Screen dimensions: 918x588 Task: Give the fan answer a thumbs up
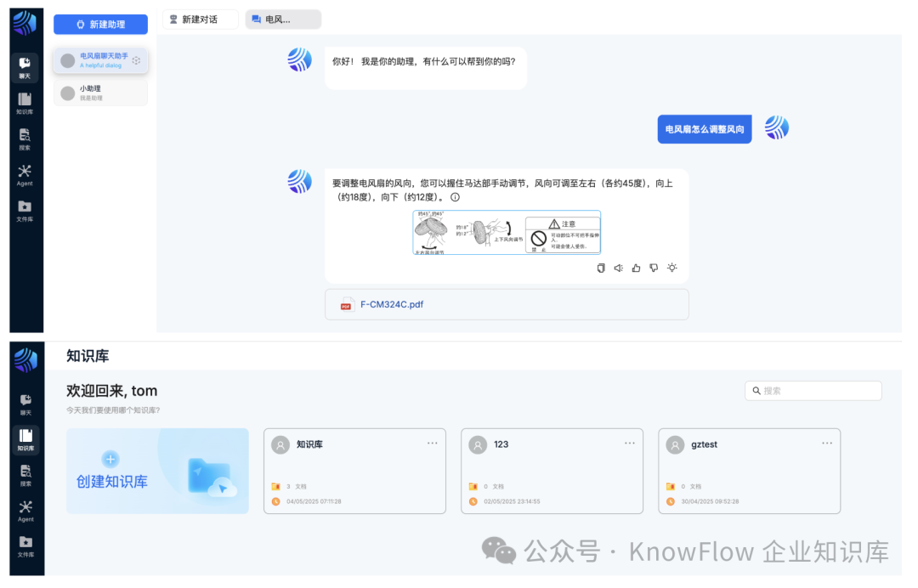point(636,268)
